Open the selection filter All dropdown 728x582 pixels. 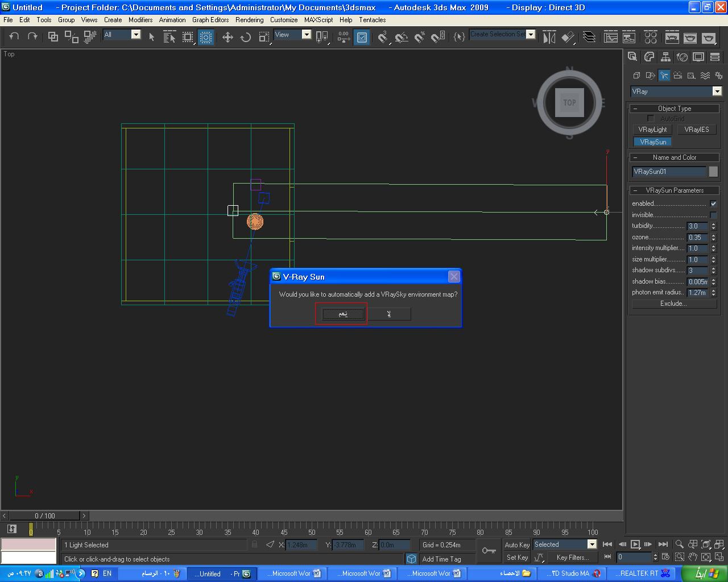[122, 35]
